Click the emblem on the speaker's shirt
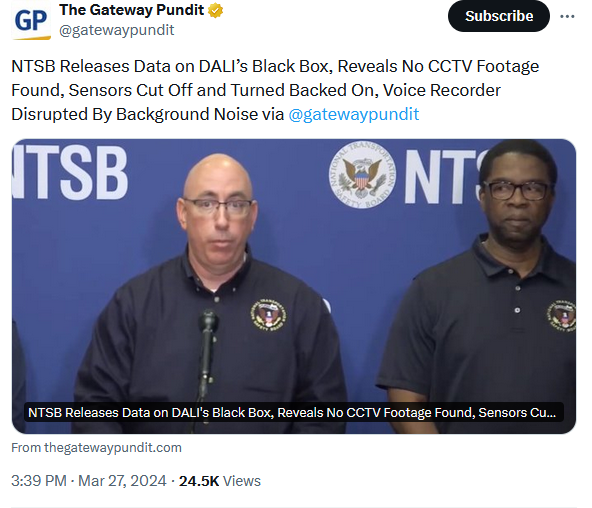The height and width of the screenshot is (508, 592). click(268, 315)
